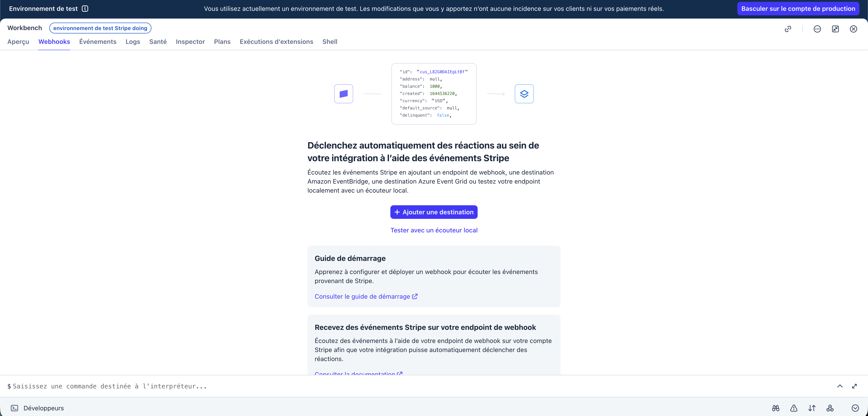This screenshot has width=868, height=416.
Task: Copy the Workbench link icon
Action: click(788, 29)
